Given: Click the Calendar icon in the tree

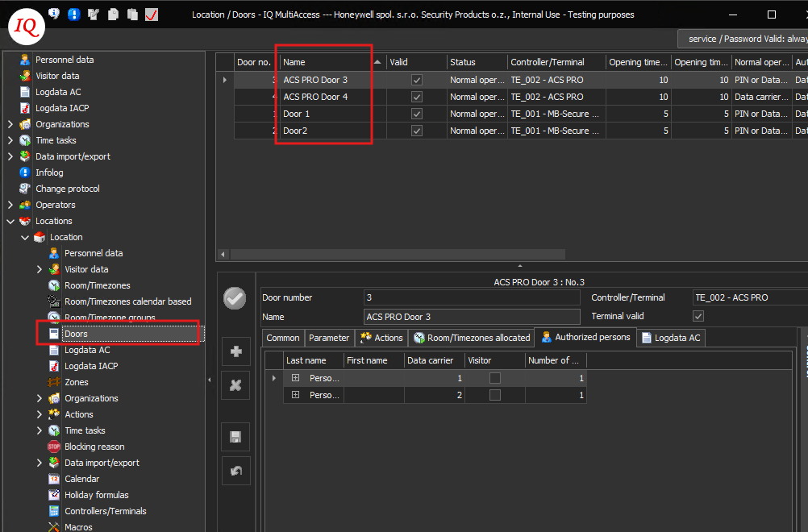Looking at the screenshot, I should point(53,479).
